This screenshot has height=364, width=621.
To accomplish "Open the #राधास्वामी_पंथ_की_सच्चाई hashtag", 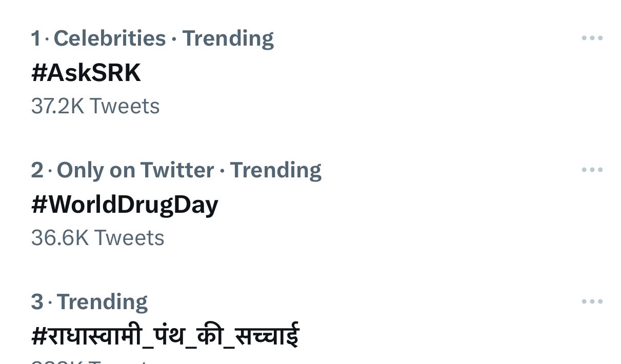I will coord(165,336).
